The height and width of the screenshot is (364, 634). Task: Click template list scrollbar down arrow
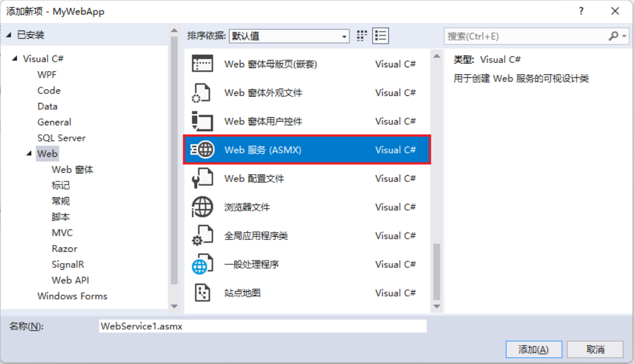pyautogui.click(x=437, y=306)
